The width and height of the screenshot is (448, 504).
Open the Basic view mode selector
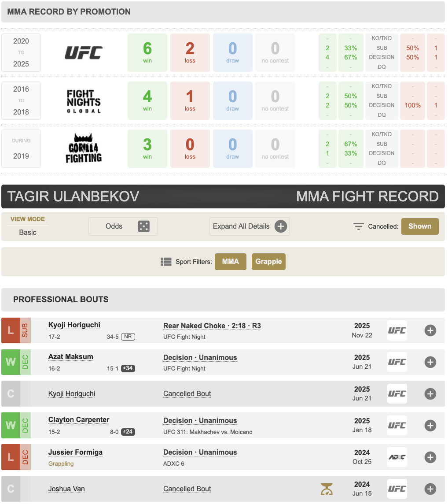[28, 232]
